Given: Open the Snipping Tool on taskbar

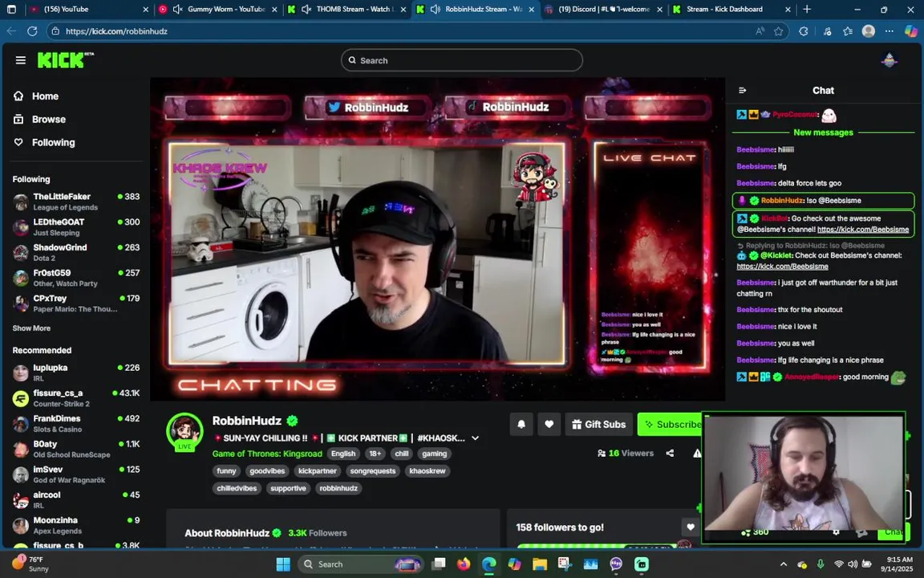Looking at the screenshot, I should coord(565,564).
